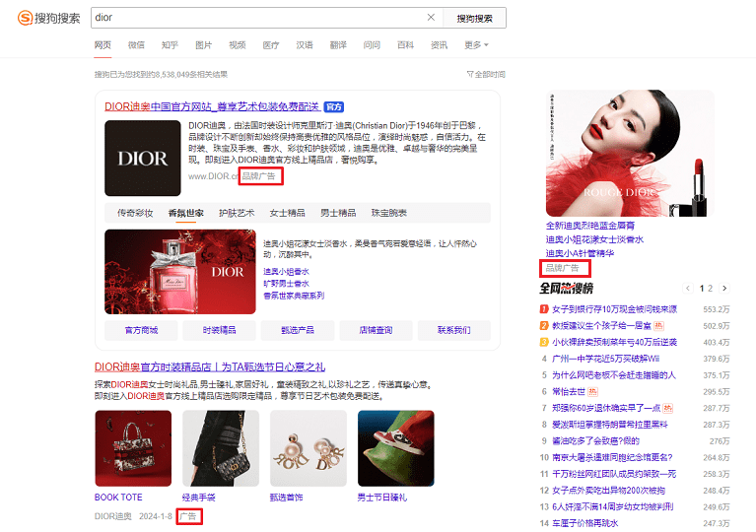Open the 香氛世家典藏系列 link
This screenshot has height=532, width=756.
[294, 296]
